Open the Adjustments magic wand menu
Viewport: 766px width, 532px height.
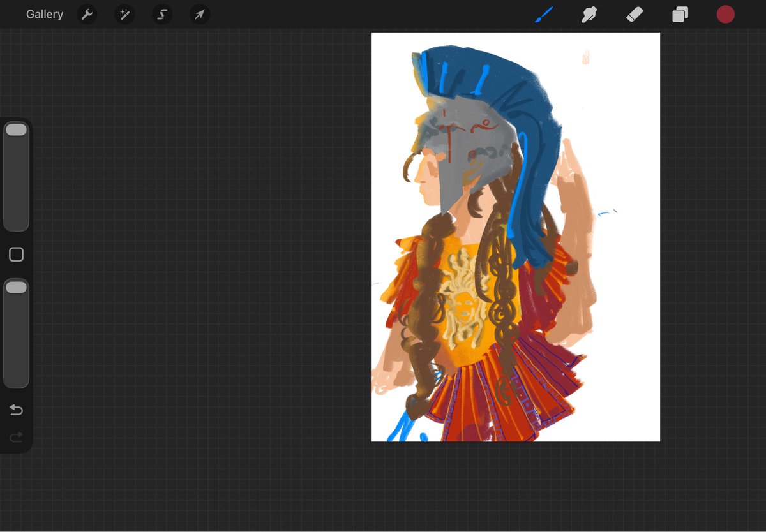pyautogui.click(x=124, y=15)
